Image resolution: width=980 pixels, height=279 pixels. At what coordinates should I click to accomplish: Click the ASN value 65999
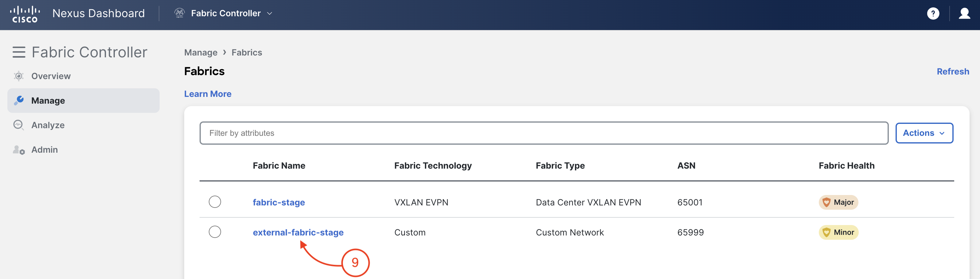click(690, 232)
